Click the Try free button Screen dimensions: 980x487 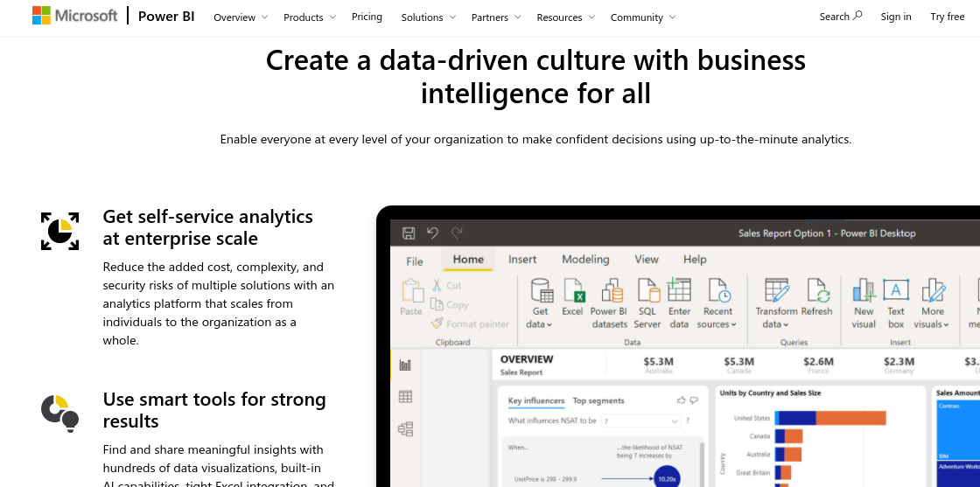click(x=947, y=17)
